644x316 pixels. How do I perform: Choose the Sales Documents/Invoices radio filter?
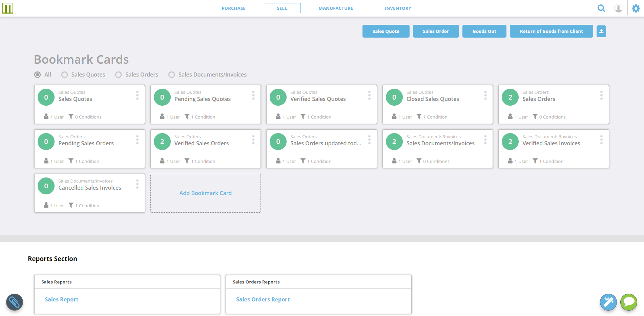point(172,75)
